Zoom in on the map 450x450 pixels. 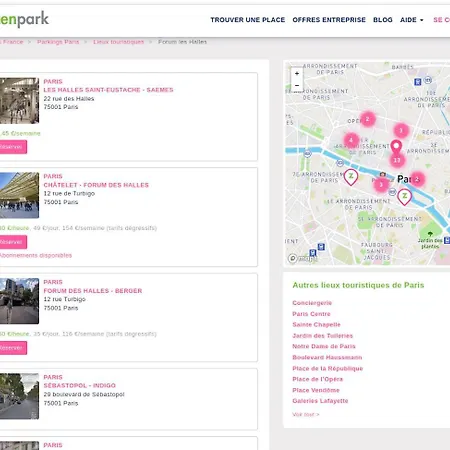click(x=297, y=73)
